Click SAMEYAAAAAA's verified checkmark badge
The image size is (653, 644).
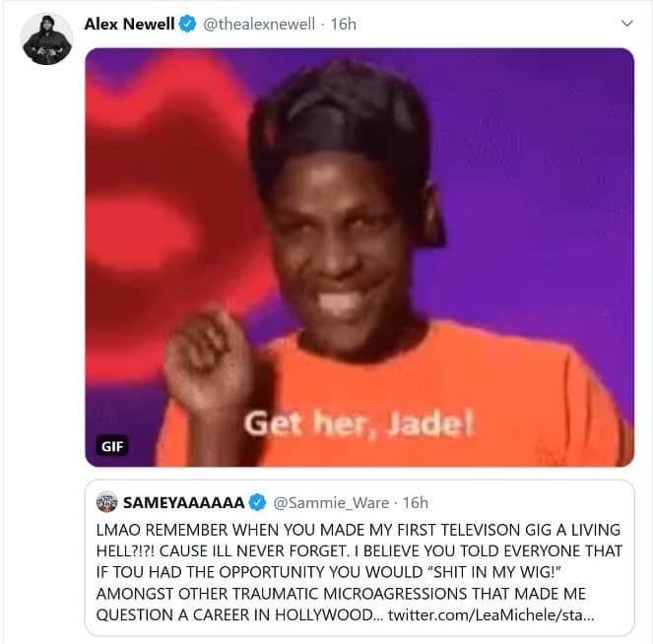(257, 502)
